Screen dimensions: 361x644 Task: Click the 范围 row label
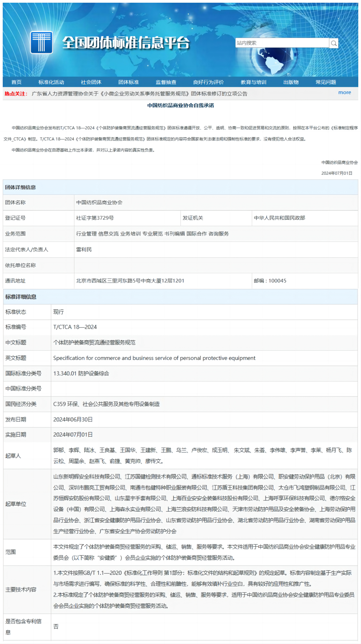tap(11, 552)
